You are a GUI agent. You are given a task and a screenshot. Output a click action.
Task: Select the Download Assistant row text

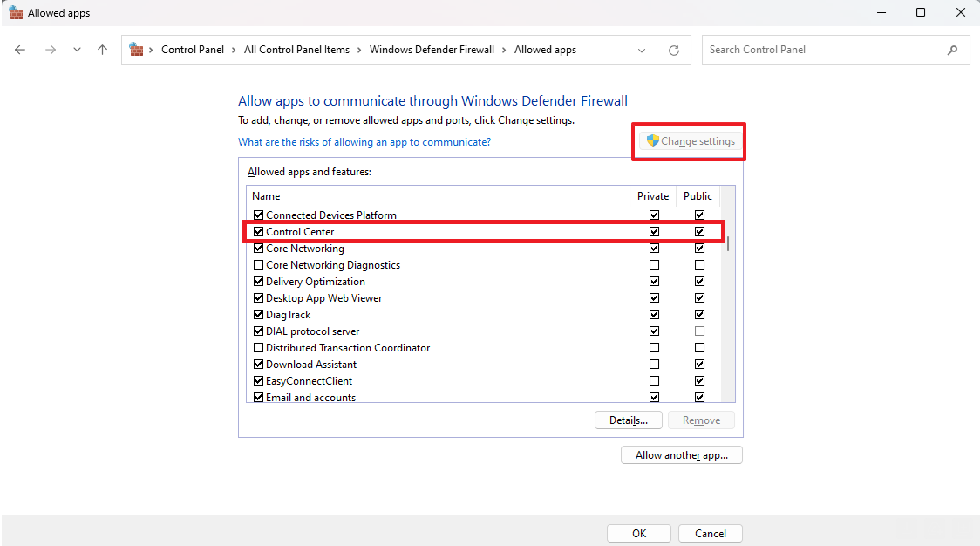tap(311, 365)
